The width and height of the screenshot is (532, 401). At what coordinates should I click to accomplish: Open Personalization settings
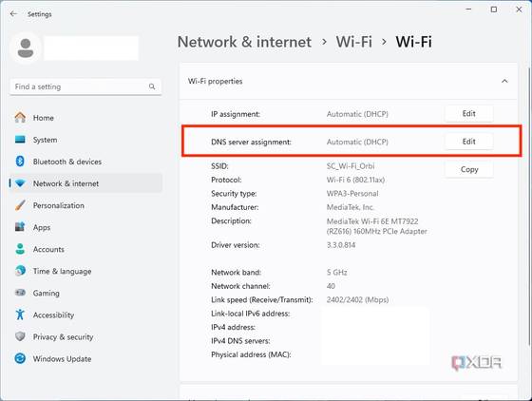coord(85,205)
